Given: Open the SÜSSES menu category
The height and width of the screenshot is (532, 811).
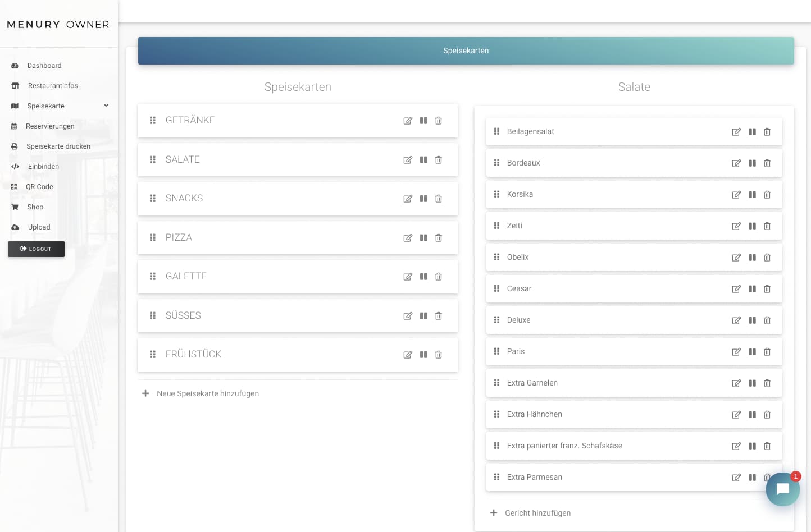Looking at the screenshot, I should click(x=183, y=315).
